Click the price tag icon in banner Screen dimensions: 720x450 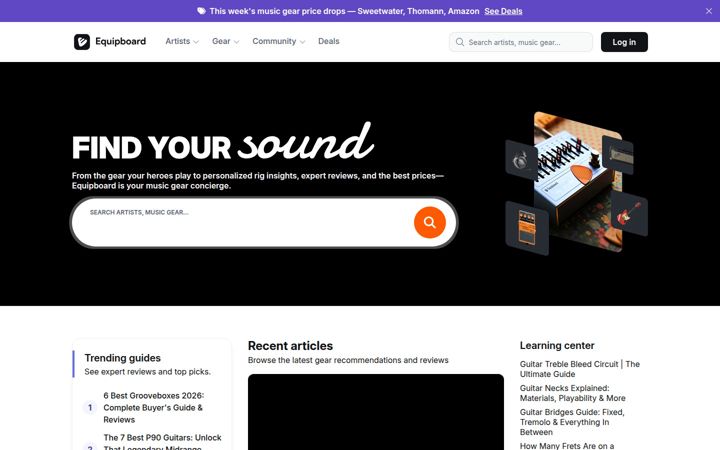[201, 11]
